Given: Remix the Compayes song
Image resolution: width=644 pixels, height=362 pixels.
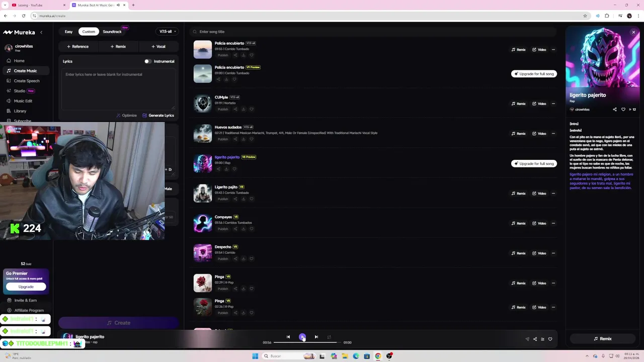Looking at the screenshot, I should coord(518,223).
